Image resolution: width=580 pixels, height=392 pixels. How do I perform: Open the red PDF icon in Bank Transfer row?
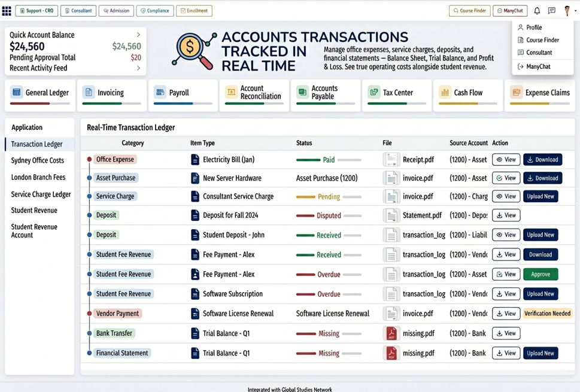pos(391,333)
